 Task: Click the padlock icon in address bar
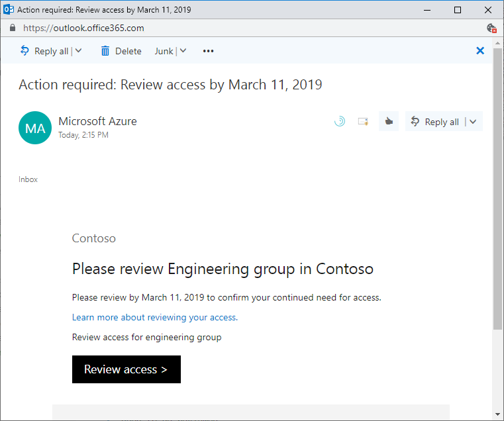13,28
